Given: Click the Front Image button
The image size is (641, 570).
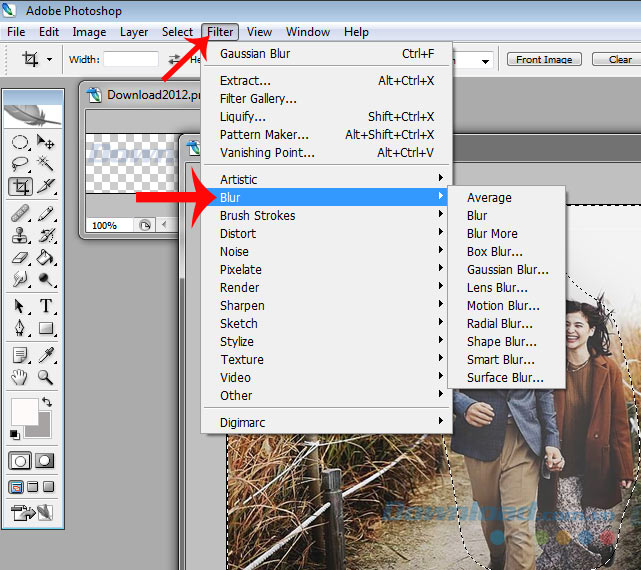Looking at the screenshot, I should [544, 60].
